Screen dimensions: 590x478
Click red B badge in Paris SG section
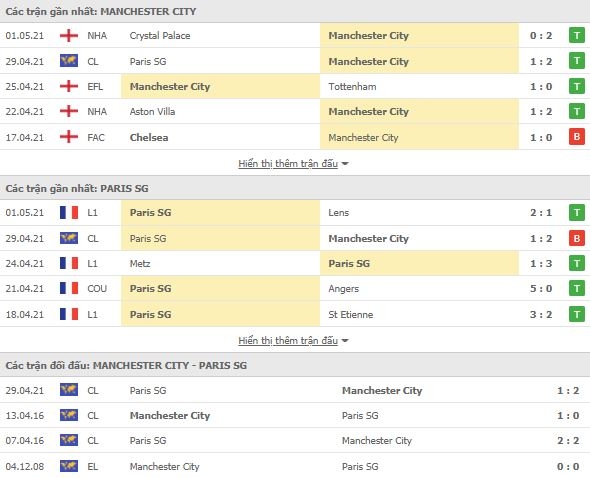tap(576, 238)
